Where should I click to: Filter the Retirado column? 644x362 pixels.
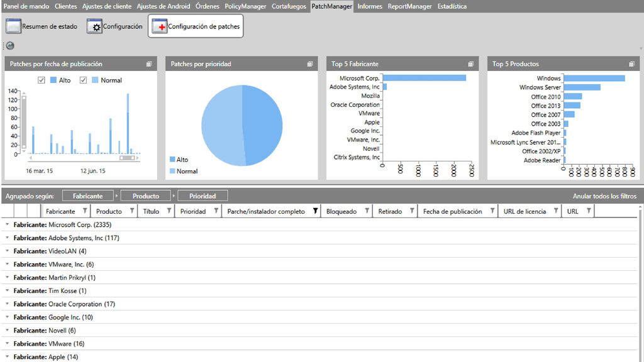[412, 211]
